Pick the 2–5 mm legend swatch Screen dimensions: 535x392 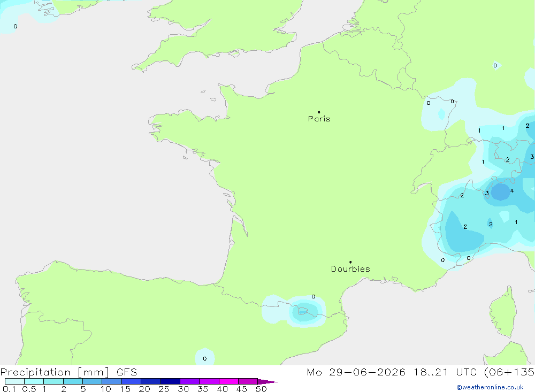[x=73, y=381]
